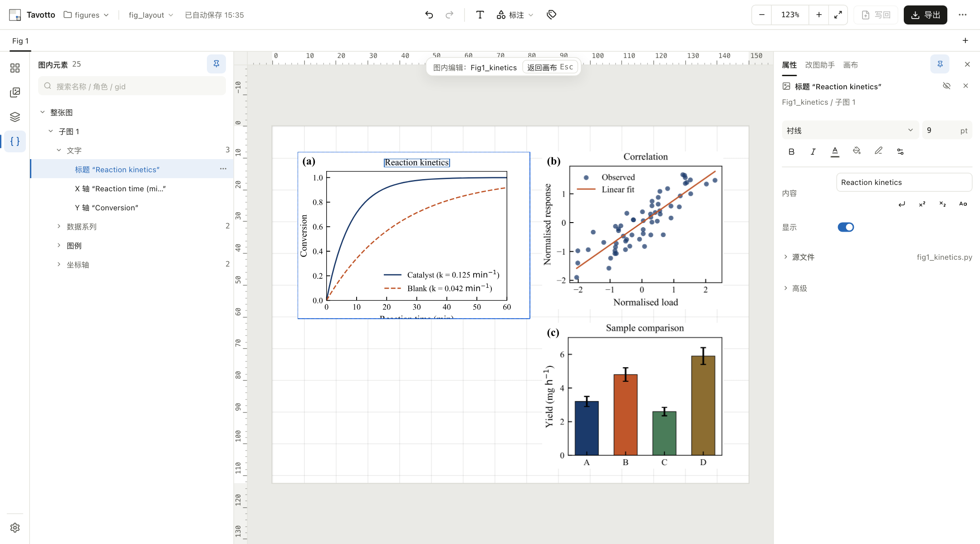
Task: Select the Sample comparison subplot title
Action: coord(645,328)
